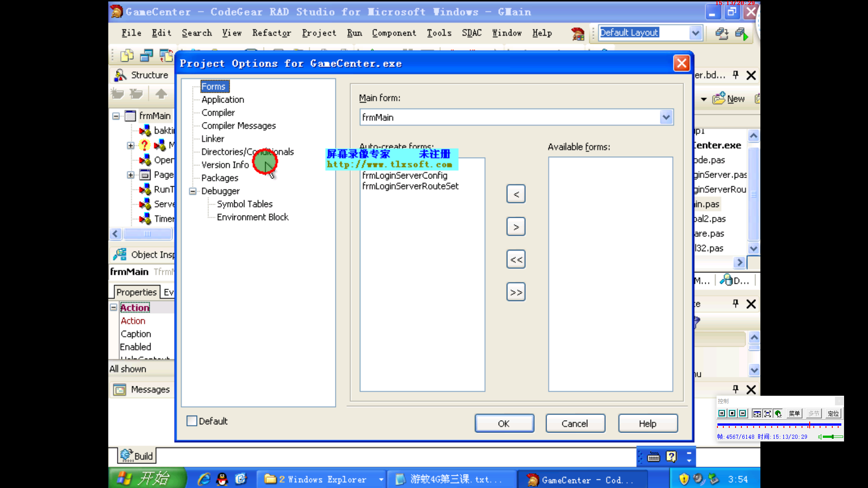Open the Project menu
The image size is (868, 488).
pos(319,33)
